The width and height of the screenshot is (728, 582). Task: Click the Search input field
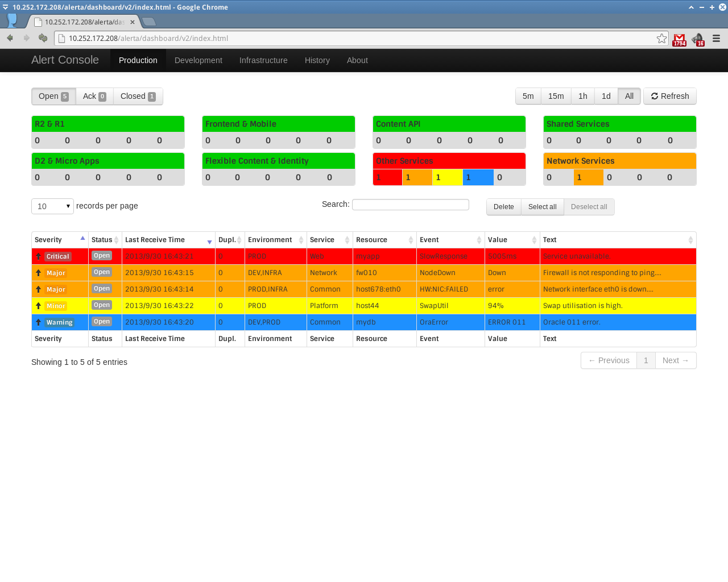pos(411,205)
